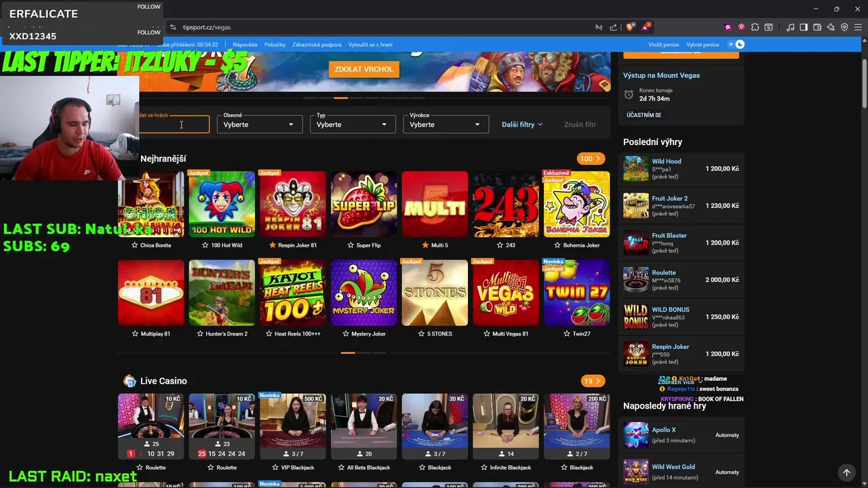Open the browser extensions puzzle icon
The height and width of the screenshot is (488, 868).
755,27
